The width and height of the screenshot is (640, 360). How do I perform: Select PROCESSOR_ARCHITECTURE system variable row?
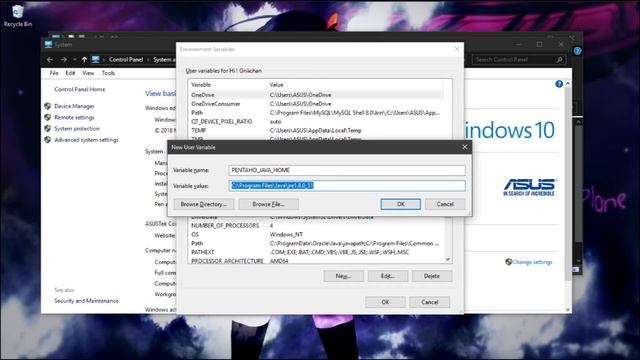(x=316, y=260)
